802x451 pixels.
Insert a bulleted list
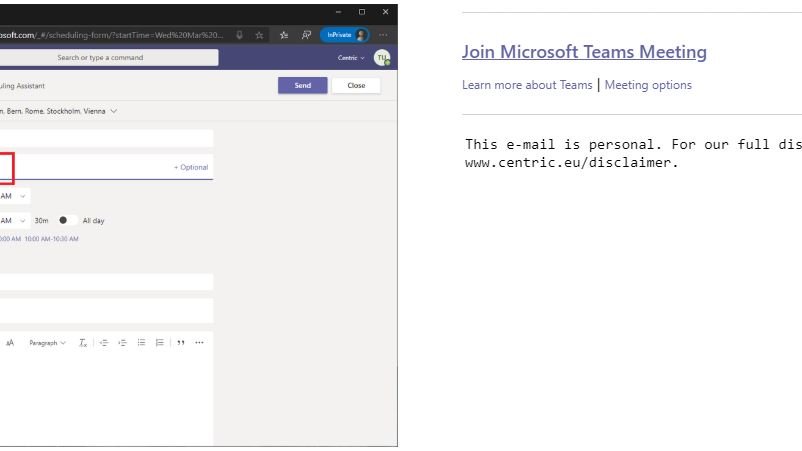point(141,343)
